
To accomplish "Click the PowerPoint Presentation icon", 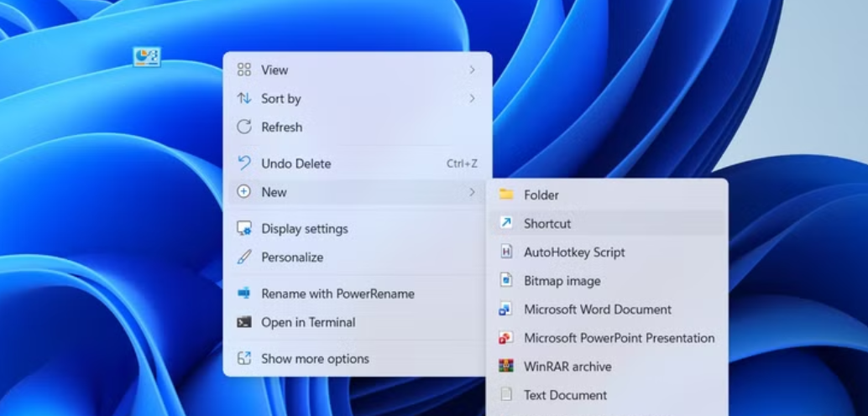I will tap(506, 338).
